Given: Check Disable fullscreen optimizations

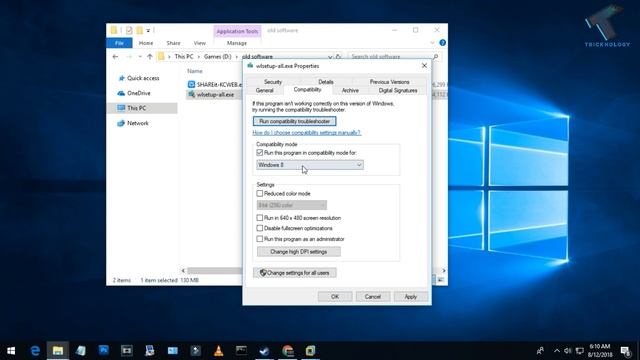Looking at the screenshot, I should [260, 228].
